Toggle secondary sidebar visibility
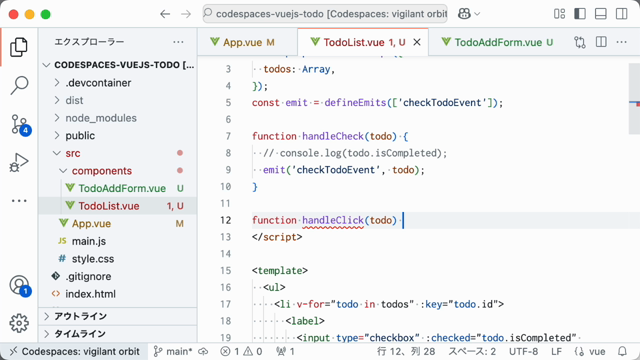The height and width of the screenshot is (360, 640). (x=622, y=14)
